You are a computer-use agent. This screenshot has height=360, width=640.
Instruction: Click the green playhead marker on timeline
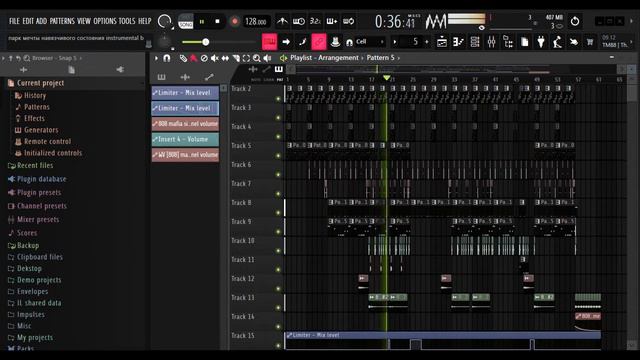(x=387, y=78)
